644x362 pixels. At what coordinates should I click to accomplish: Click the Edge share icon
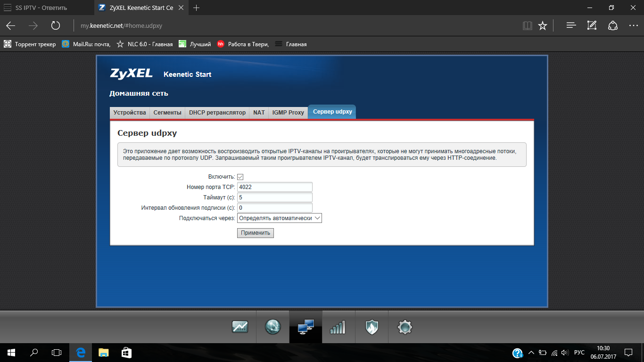pos(612,25)
